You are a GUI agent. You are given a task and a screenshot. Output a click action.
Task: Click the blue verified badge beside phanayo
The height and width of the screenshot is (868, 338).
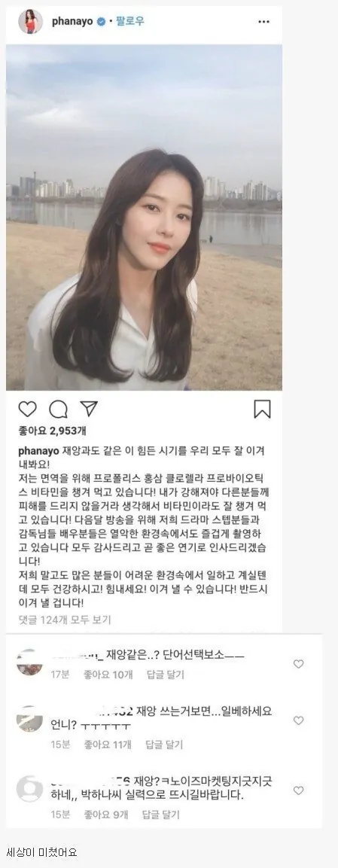[101, 22]
